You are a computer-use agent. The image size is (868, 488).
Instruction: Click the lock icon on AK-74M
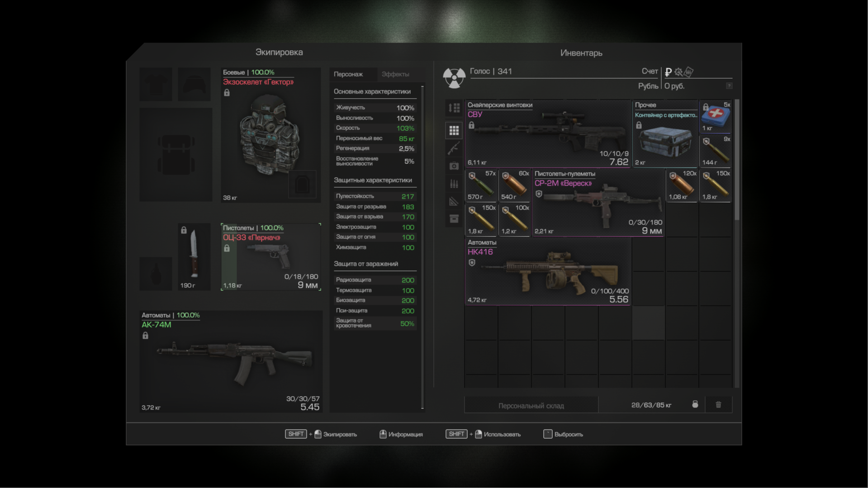(x=145, y=336)
